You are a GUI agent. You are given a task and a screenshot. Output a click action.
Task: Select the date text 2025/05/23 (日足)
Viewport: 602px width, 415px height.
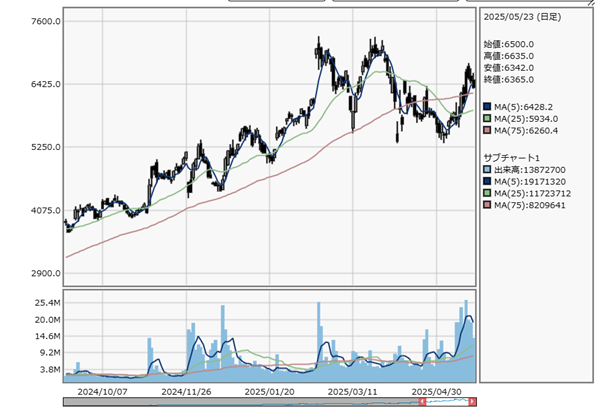coord(522,17)
